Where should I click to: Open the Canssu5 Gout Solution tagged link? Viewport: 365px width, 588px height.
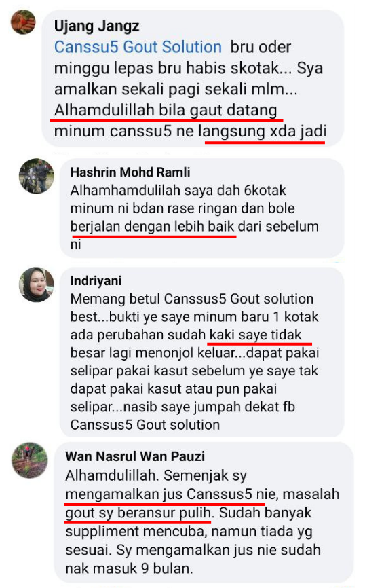(x=138, y=48)
